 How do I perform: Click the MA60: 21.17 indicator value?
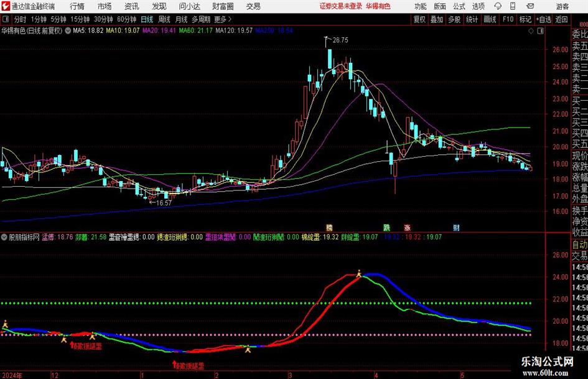tap(195, 30)
